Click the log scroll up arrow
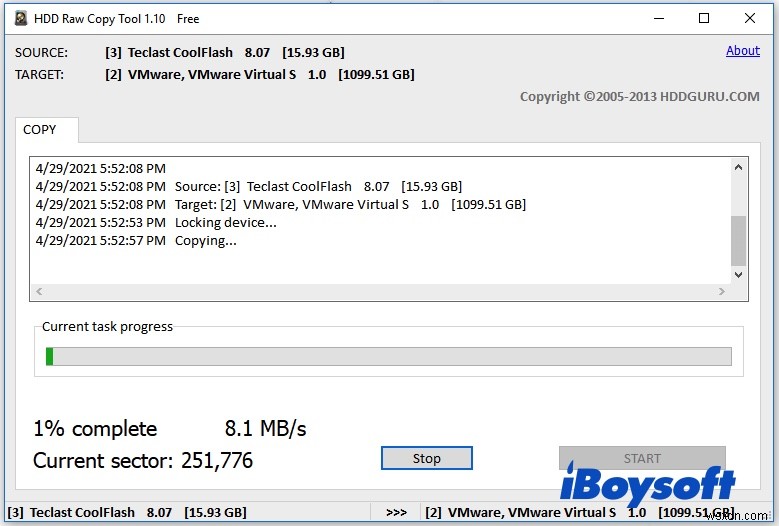The image size is (779, 526). tap(738, 167)
